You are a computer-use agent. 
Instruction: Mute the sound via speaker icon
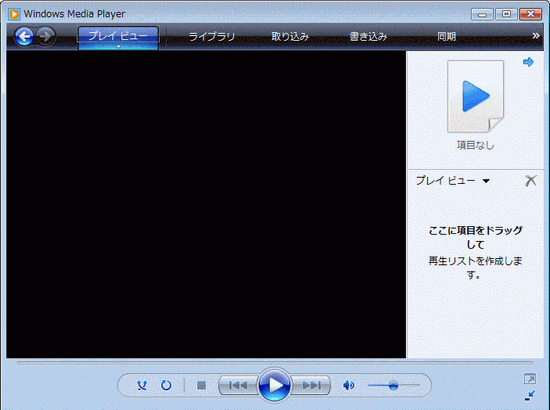click(348, 385)
